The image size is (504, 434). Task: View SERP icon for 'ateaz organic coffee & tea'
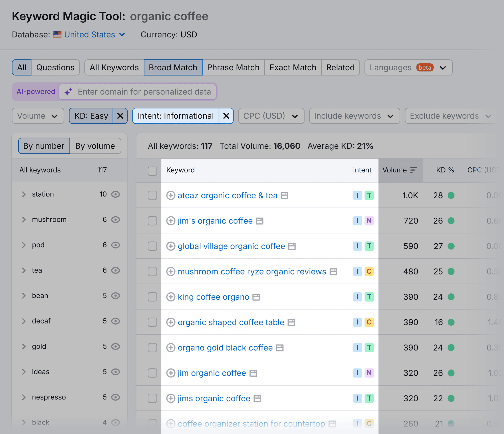tap(284, 196)
